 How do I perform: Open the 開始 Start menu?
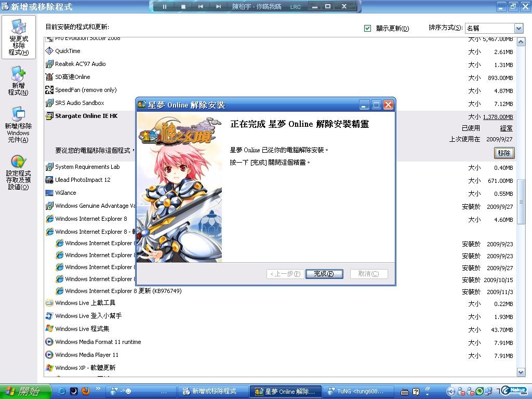click(x=25, y=392)
